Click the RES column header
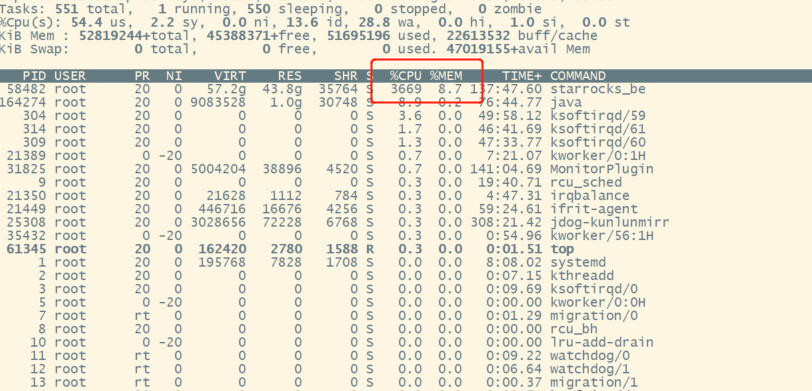812x391 pixels. [290, 76]
